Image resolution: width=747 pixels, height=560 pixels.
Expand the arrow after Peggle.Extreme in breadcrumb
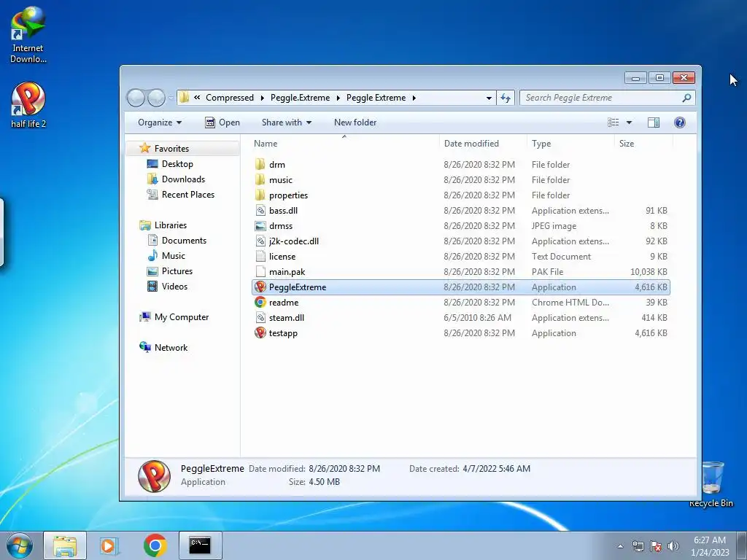click(338, 98)
